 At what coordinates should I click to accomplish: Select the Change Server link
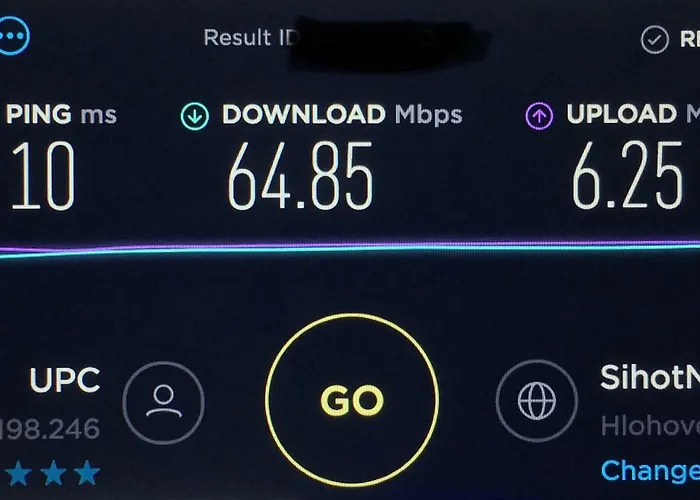tap(650, 471)
